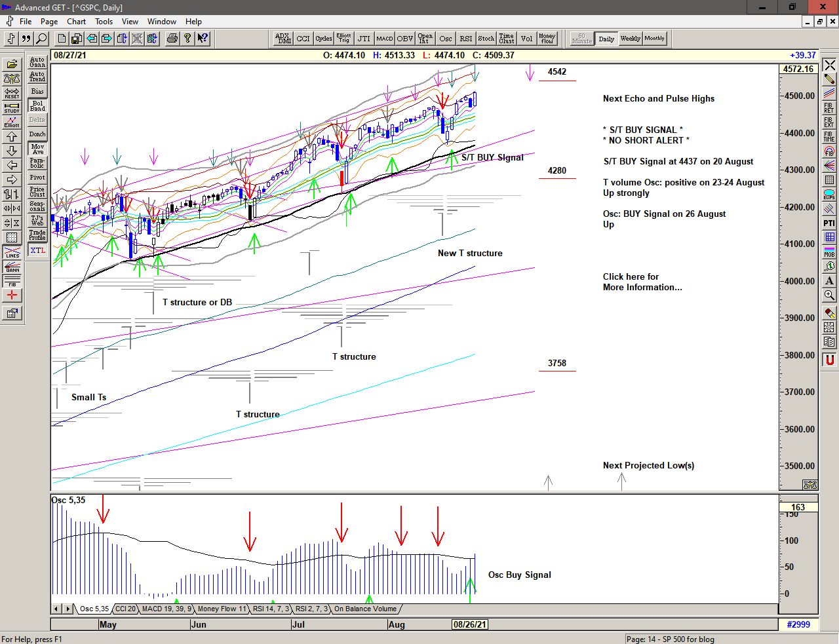Switch timeframe to Weekly
This screenshot has width=839, height=644.
tap(630, 39)
